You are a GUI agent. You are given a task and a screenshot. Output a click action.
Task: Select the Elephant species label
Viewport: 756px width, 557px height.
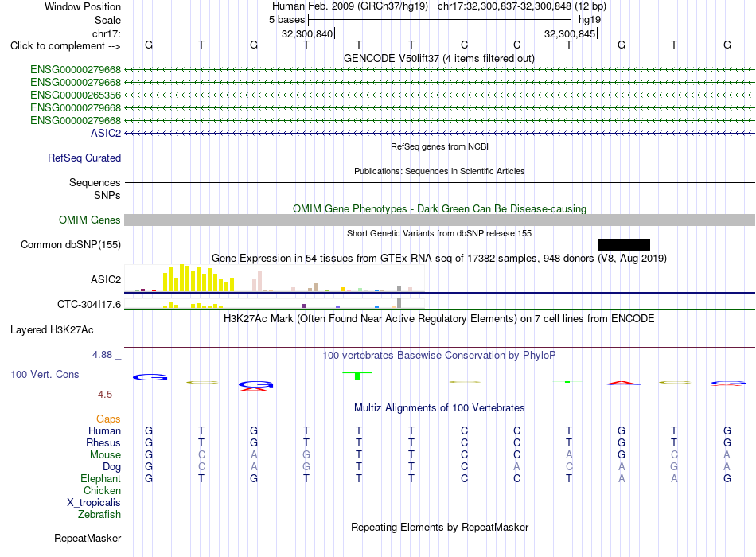point(101,478)
